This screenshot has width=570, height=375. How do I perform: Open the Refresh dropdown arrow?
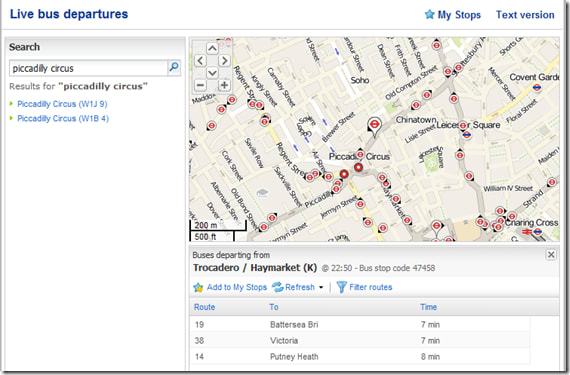click(321, 287)
